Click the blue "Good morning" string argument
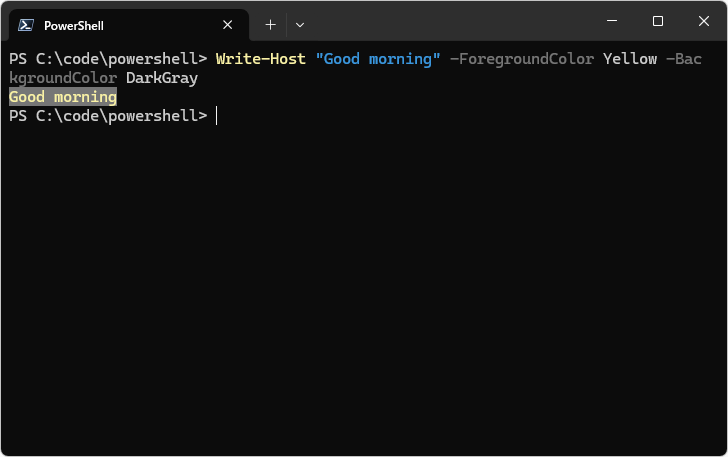Viewport: 728px width, 457px height. (378, 59)
